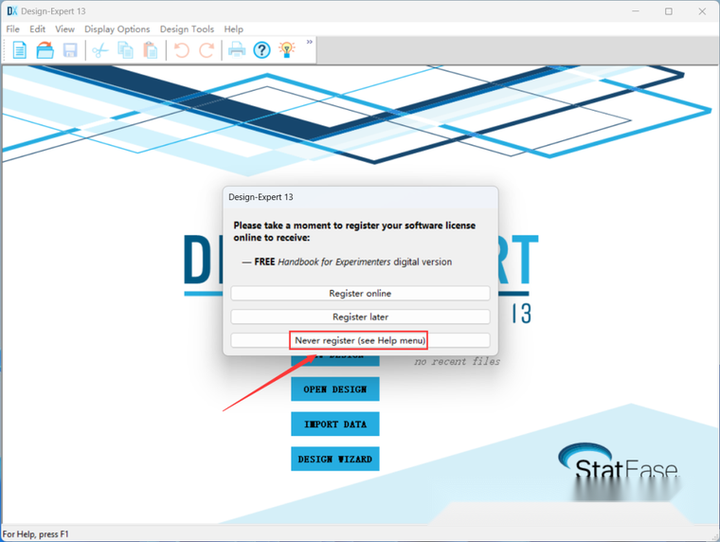Screen dimensions: 720x542
Task: Open a file with folder icon
Action: tap(45, 50)
